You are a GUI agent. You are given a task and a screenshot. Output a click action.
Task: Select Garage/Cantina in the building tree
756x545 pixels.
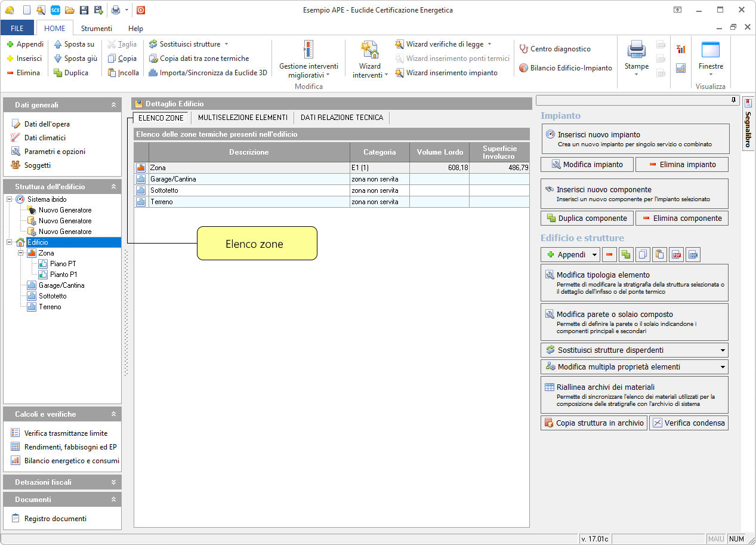point(61,285)
